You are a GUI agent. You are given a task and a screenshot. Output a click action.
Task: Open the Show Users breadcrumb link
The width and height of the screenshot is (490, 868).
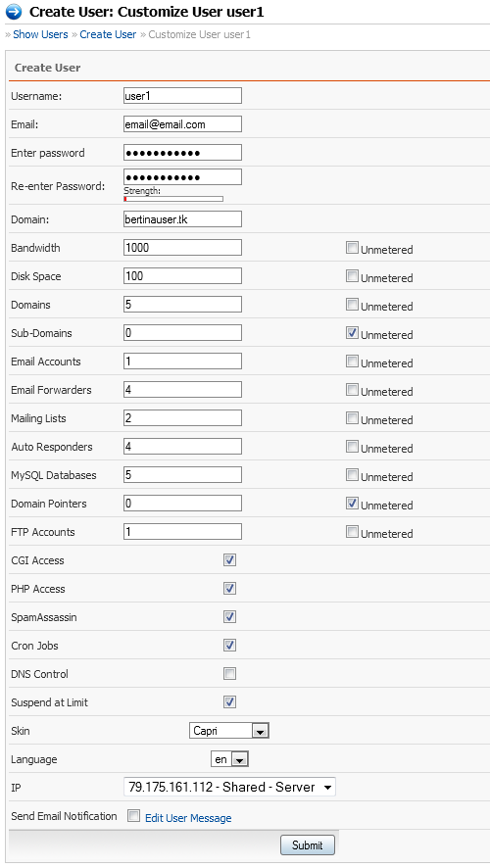pyautogui.click(x=40, y=34)
